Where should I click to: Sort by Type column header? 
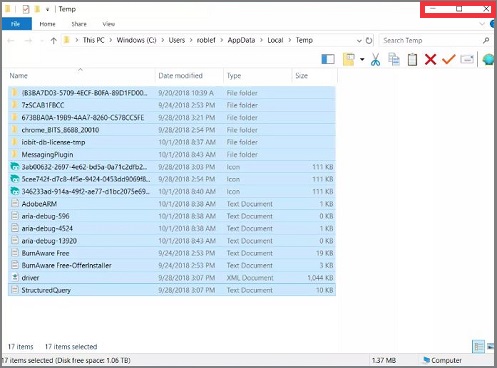(257, 76)
